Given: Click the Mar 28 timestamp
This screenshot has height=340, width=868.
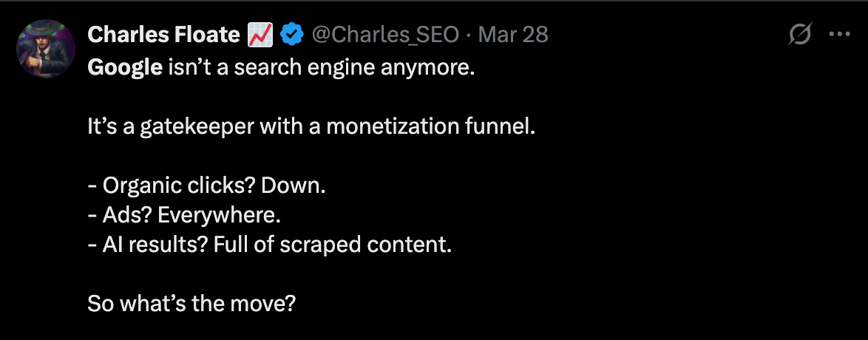Looking at the screenshot, I should point(514,34).
